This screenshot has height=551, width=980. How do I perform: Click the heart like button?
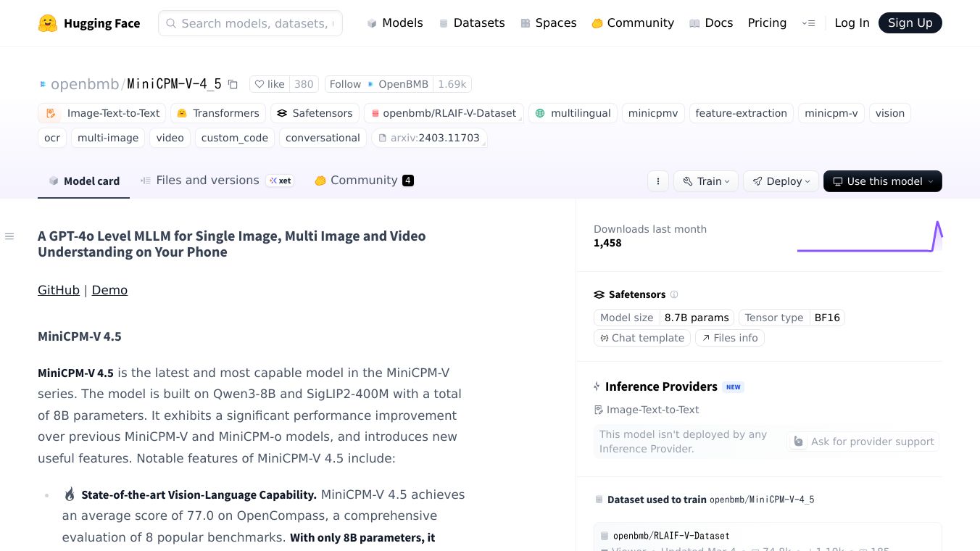pos(269,84)
